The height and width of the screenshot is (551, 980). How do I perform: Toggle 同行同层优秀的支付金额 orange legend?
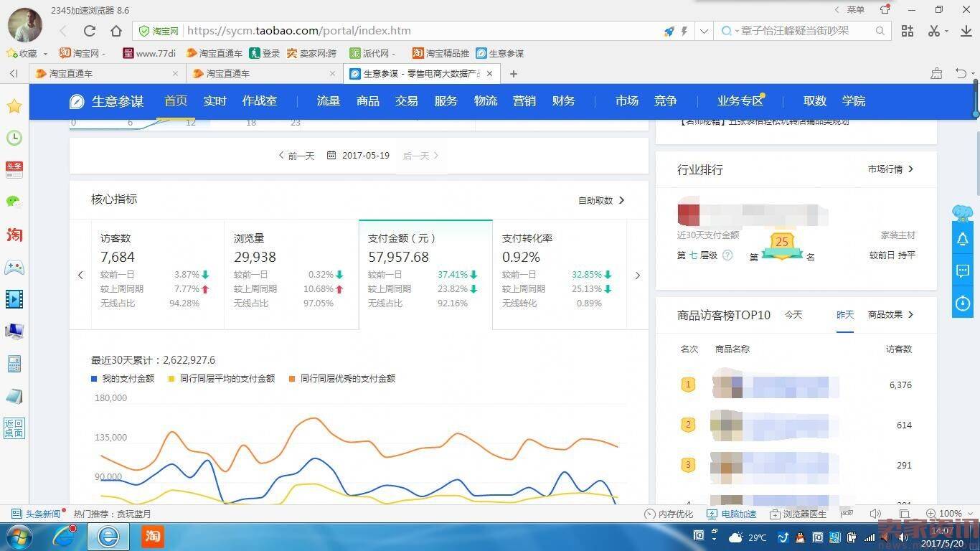342,378
